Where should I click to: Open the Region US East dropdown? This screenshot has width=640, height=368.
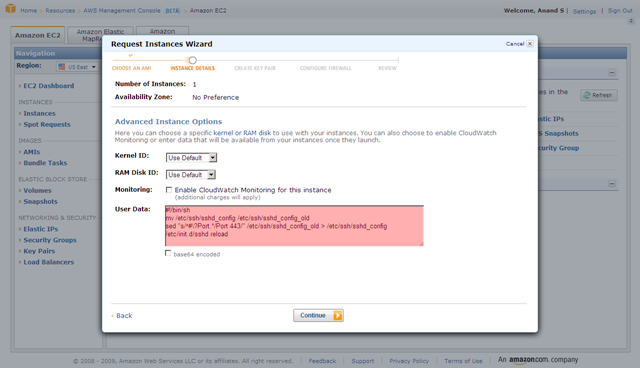78,67
